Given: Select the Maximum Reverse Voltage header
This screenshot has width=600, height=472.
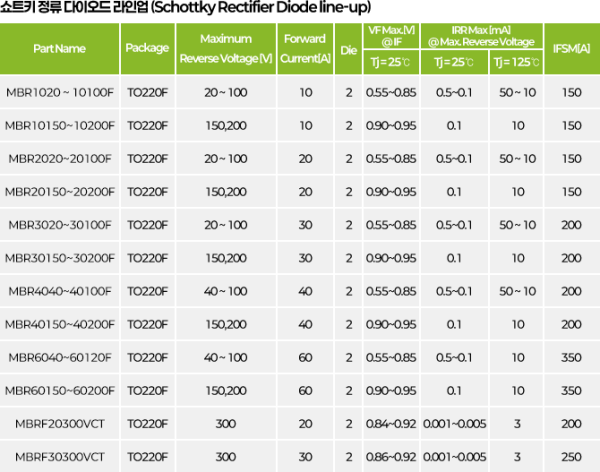Looking at the screenshot, I should tap(225, 48).
